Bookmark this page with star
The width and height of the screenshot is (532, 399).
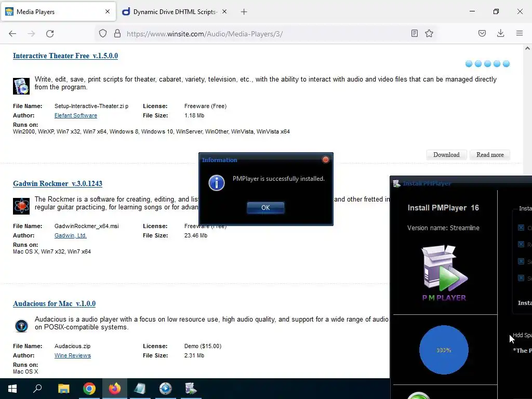tap(429, 33)
